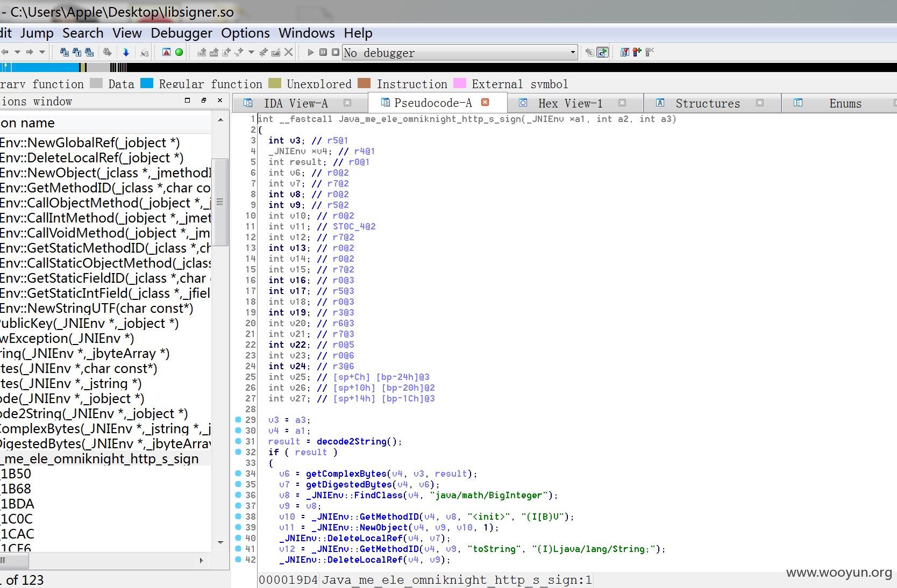Select CallVoidMethod function row
Screen dimensions: 897x588
[105, 233]
